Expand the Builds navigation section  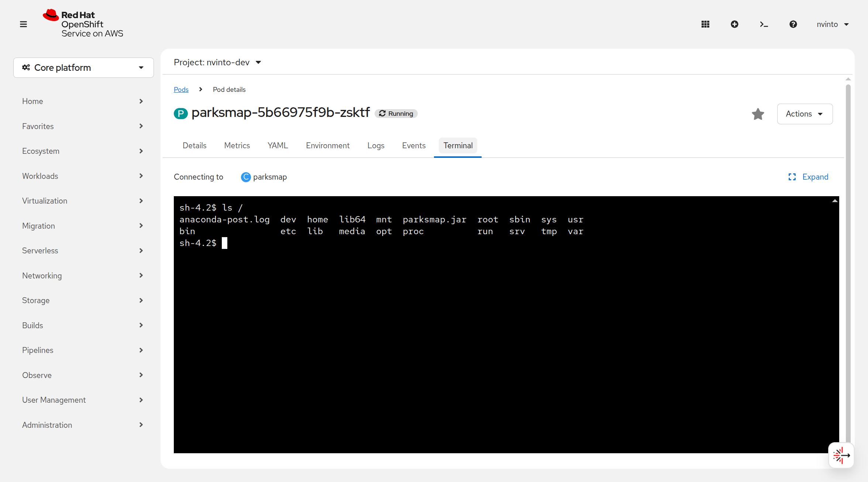[x=83, y=325]
